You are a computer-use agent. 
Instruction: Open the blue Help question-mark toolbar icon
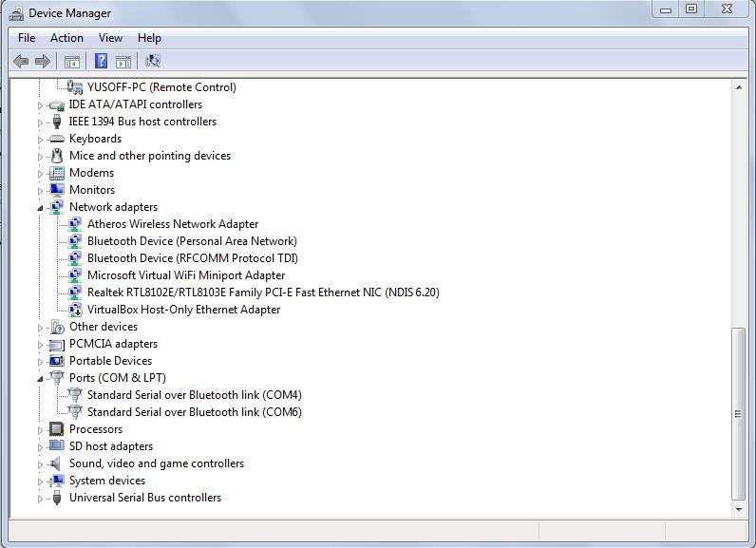(x=102, y=61)
